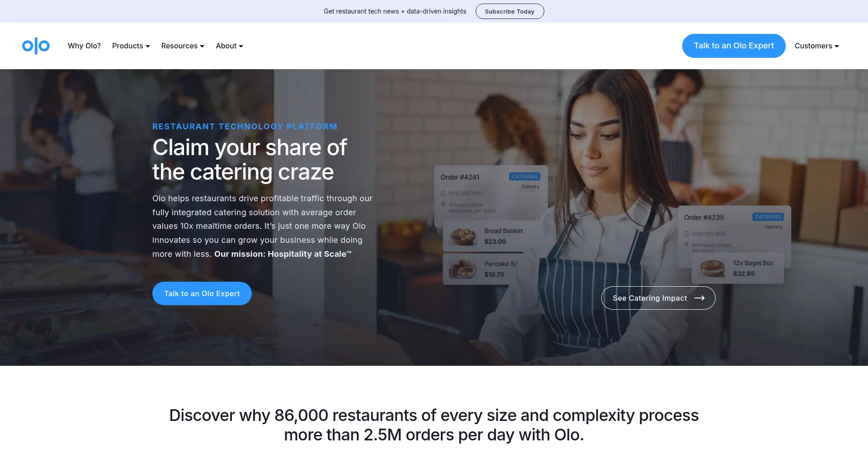The width and height of the screenshot is (868, 449).
Task: Click the See Catering Impact link
Action: pyautogui.click(x=658, y=298)
